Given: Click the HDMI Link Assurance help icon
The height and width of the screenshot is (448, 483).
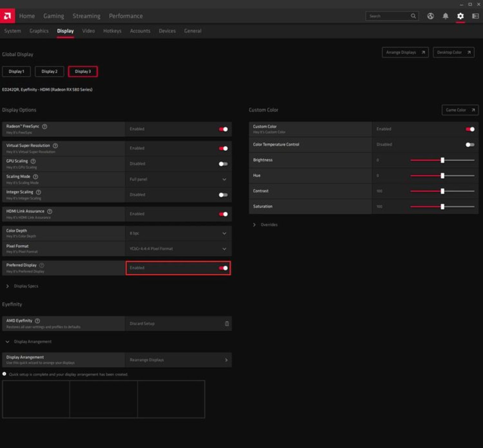Looking at the screenshot, I should pyautogui.click(x=50, y=211).
